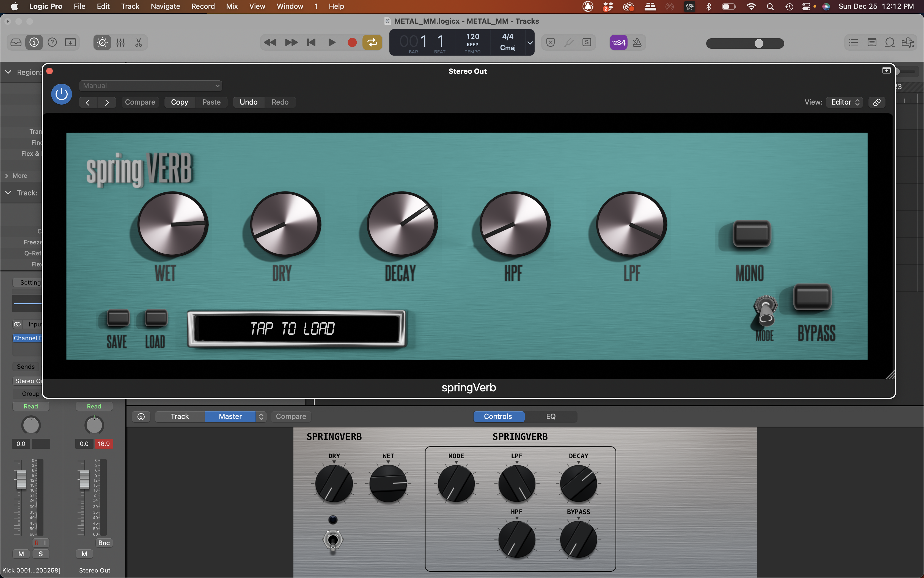Toggle the Inspector info icon

coord(34,42)
